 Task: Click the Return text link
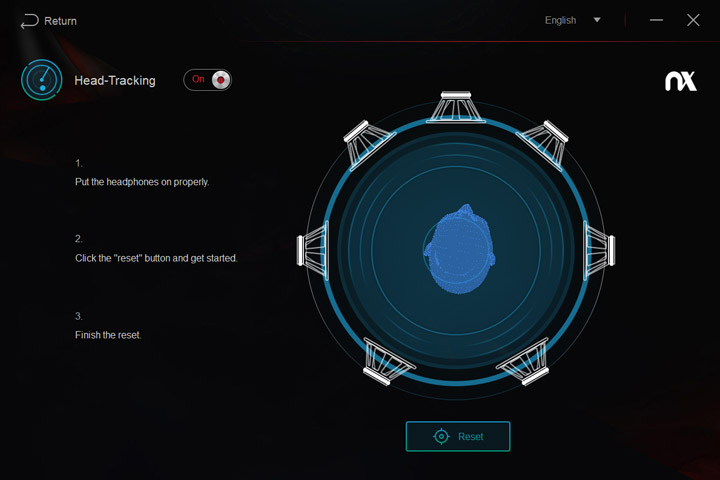click(x=60, y=21)
